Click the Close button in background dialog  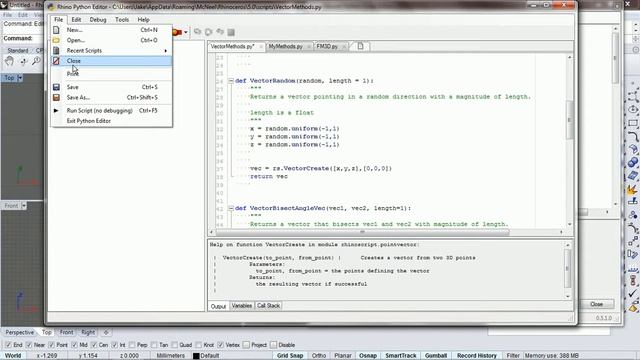(x=596, y=304)
